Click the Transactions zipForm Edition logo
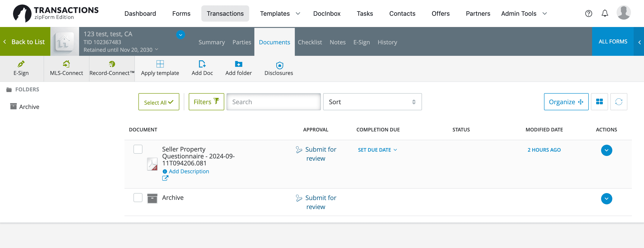 pyautogui.click(x=56, y=13)
